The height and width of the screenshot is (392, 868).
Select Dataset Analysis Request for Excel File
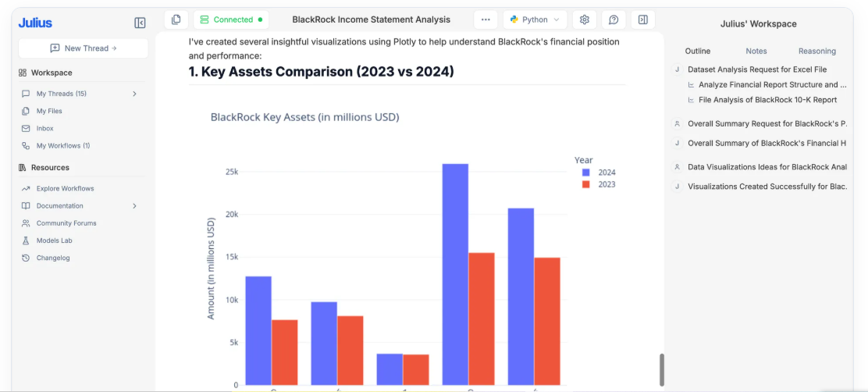757,69
